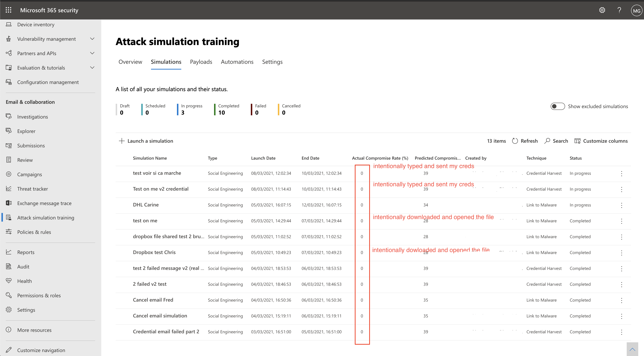Open 'test 2 failed message v2 (real ...' simulation
644x356 pixels.
click(x=168, y=268)
